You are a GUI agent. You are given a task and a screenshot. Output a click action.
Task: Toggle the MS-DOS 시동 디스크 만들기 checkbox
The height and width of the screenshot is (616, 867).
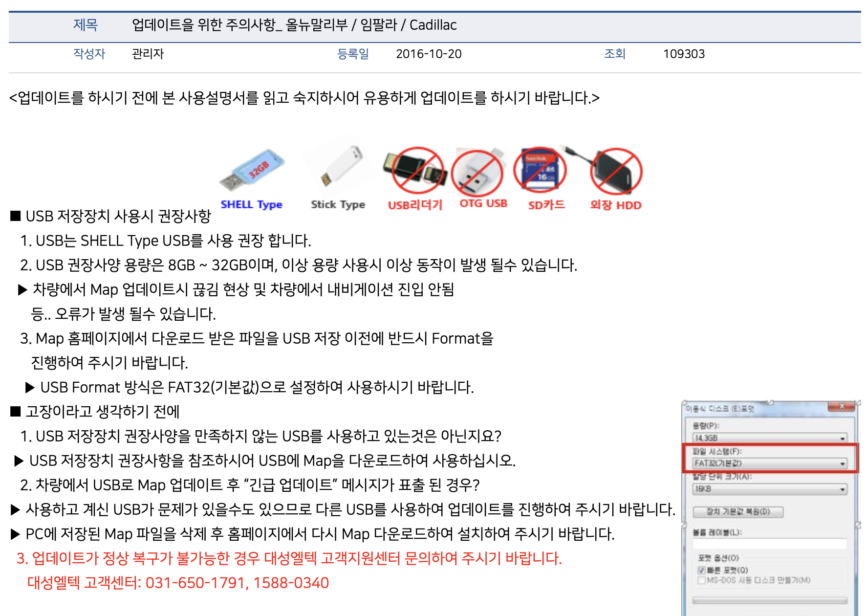pos(701,580)
